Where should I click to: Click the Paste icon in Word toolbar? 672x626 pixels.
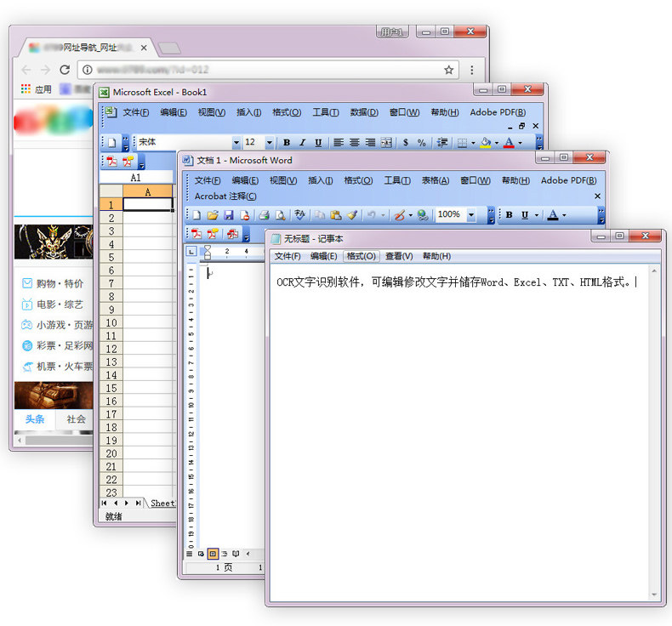click(336, 214)
